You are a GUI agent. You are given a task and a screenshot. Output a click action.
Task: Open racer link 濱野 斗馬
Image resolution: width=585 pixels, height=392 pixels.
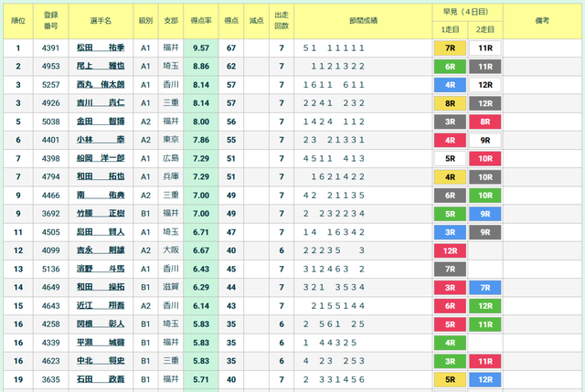[x=101, y=269]
